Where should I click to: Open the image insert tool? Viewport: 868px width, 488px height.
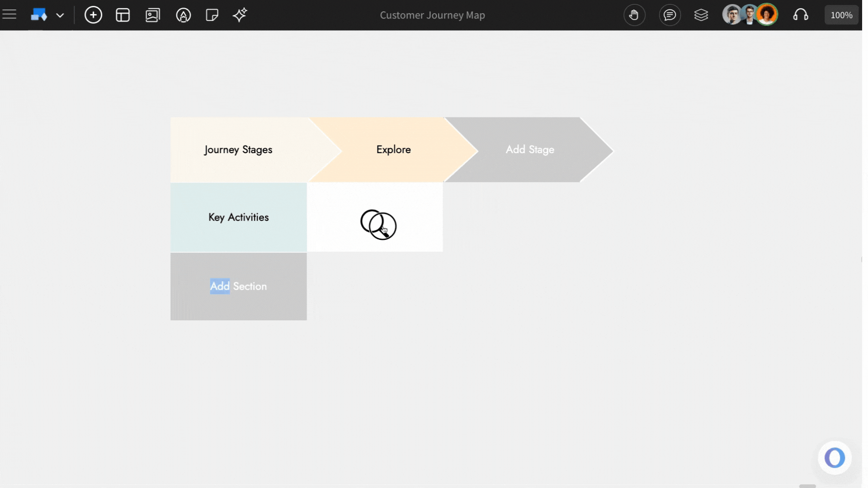click(153, 15)
